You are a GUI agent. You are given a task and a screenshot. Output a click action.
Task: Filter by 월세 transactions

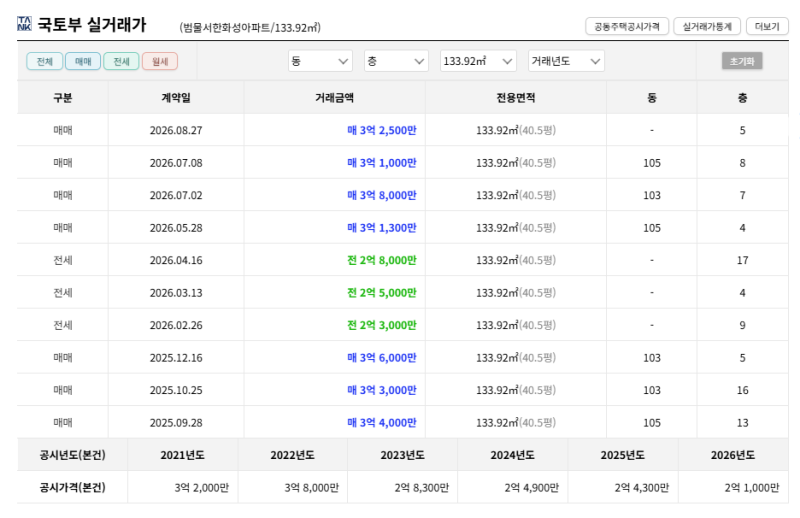pos(160,61)
